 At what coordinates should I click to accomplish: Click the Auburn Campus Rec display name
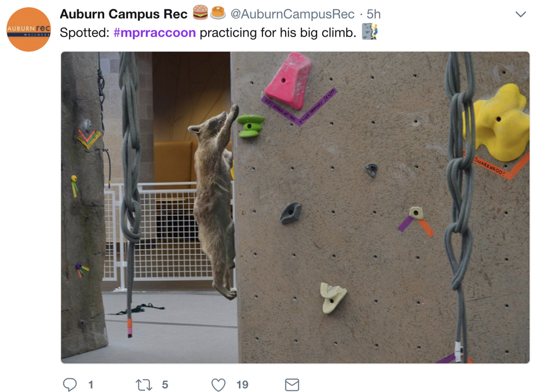point(124,14)
